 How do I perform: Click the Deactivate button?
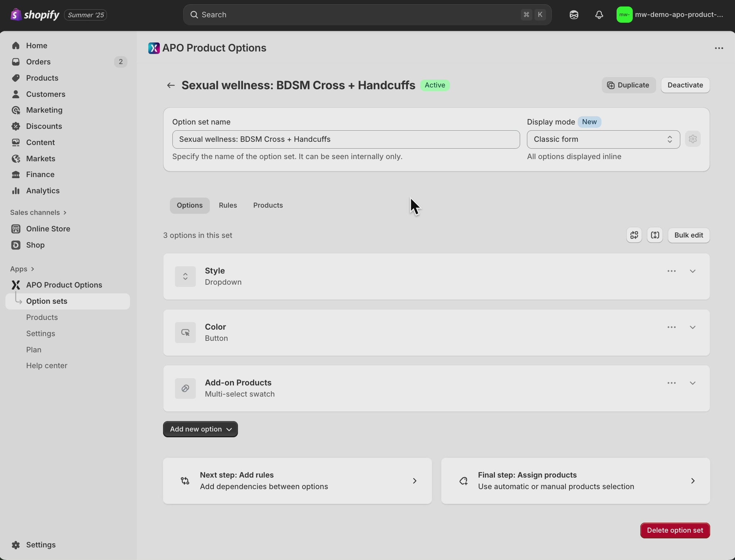[685, 85]
